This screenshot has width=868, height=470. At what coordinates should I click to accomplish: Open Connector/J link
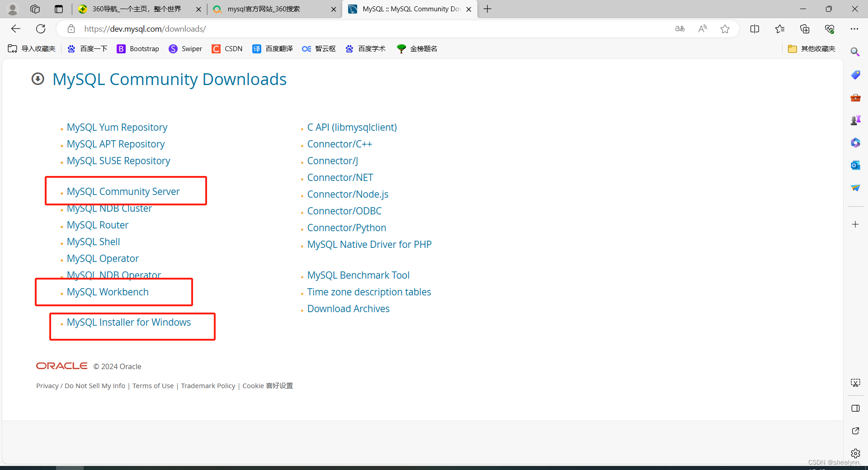click(x=333, y=161)
